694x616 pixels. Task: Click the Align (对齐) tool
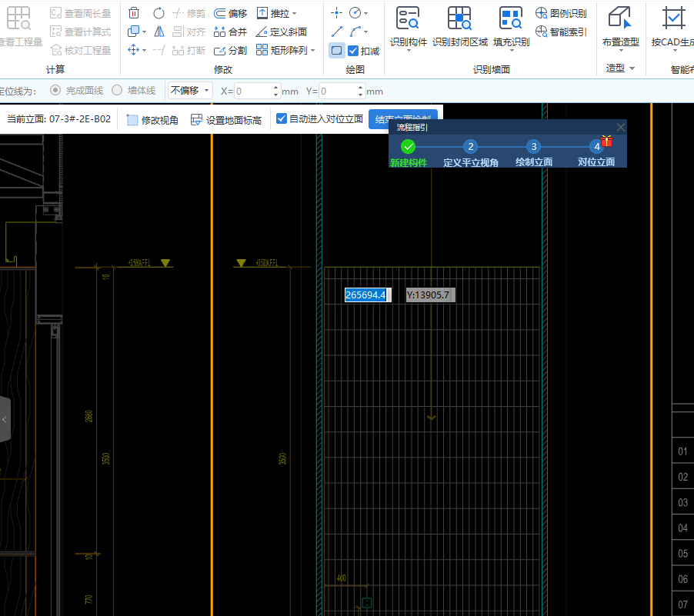tap(189, 32)
